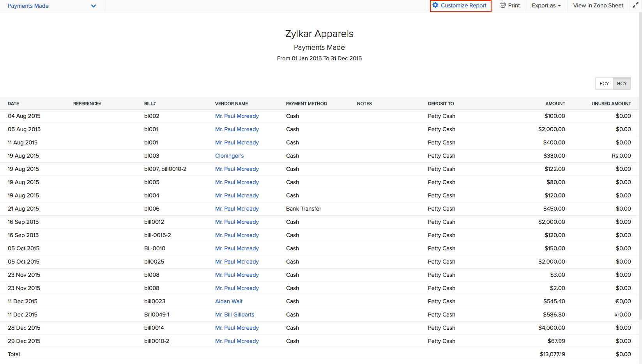Open Cloninger's vendor details
The height and width of the screenshot is (364, 642).
(x=229, y=155)
